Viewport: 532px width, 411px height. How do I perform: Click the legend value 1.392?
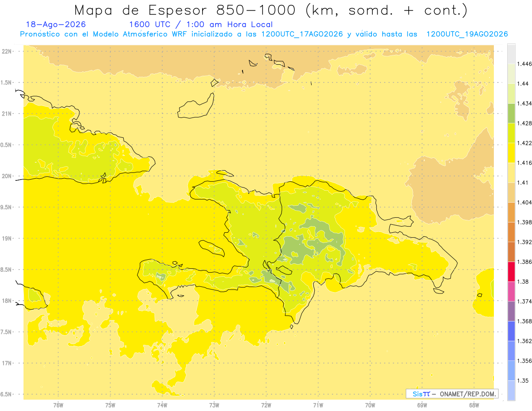[524, 242]
